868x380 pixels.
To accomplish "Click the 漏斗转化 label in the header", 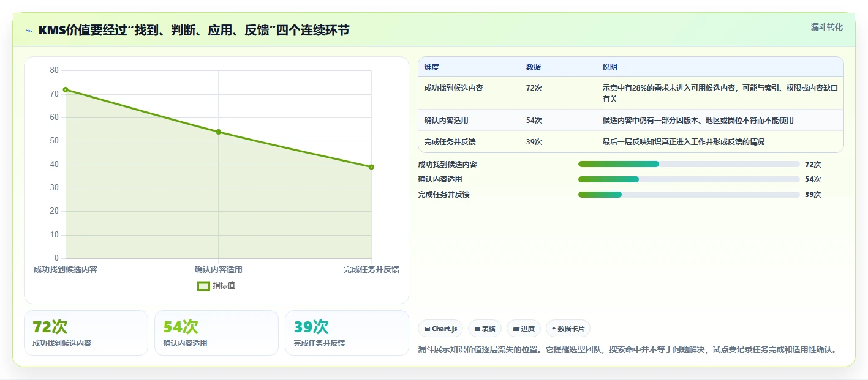I will 826,27.
